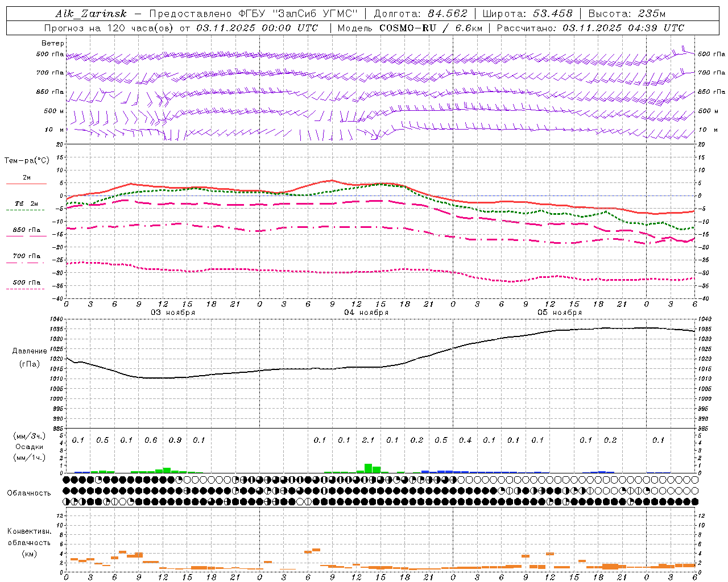Viewport: 728px width, 582px height.
Task: Click the Td 2м dew point legend entry
Action: [x=26, y=203]
